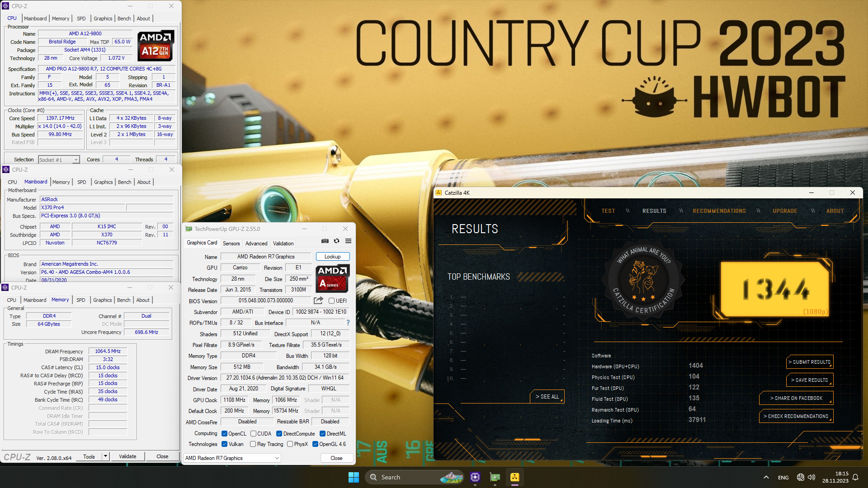Open the Validation tab in GPU-Z
Screen dimensions: 868x488
(283, 244)
